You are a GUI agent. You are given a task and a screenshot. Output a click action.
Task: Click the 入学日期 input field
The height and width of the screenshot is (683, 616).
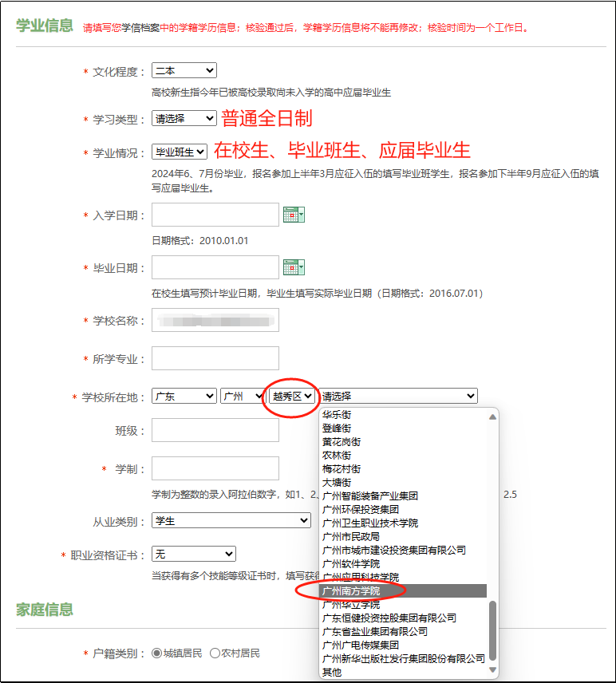[215, 215]
